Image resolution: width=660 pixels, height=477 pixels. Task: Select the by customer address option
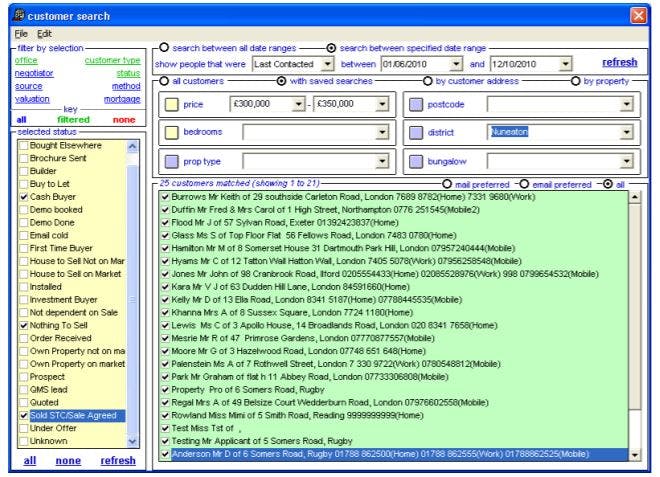click(x=428, y=81)
